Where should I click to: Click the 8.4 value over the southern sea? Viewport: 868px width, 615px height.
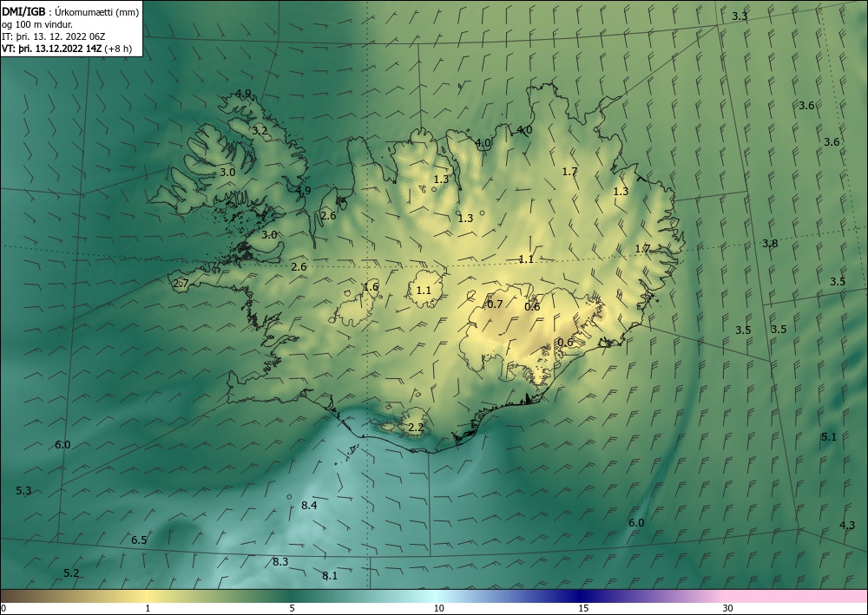pyautogui.click(x=309, y=505)
